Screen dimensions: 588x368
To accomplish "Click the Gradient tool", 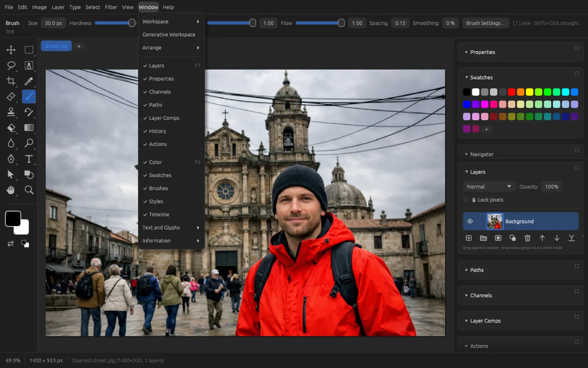I will pyautogui.click(x=29, y=128).
